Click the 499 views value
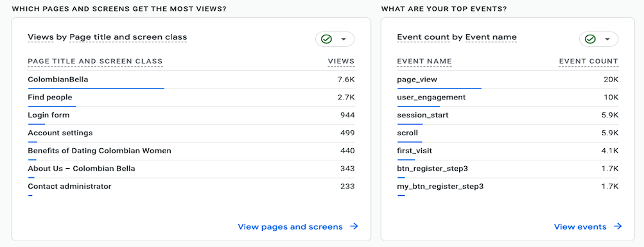This screenshot has height=247, width=644. click(x=347, y=133)
